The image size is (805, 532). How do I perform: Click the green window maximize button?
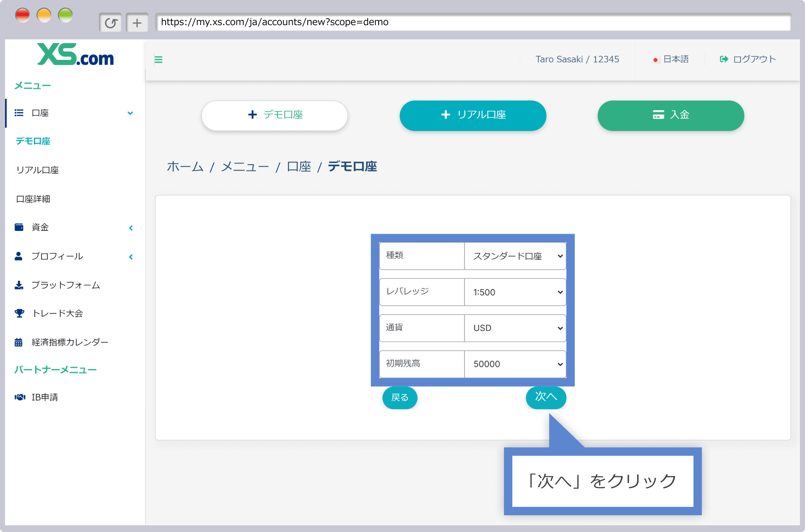65,15
